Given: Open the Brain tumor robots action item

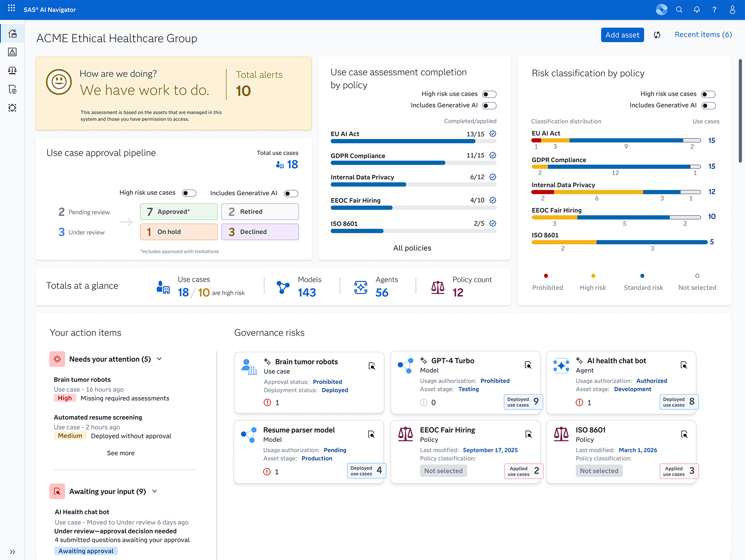Looking at the screenshot, I should [x=82, y=380].
